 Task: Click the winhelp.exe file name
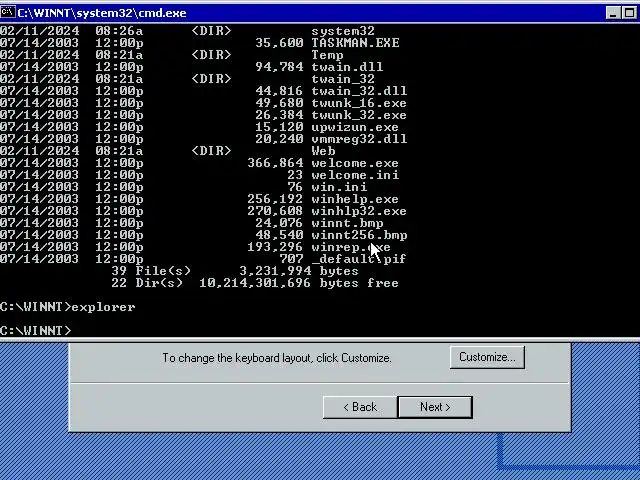pos(355,199)
